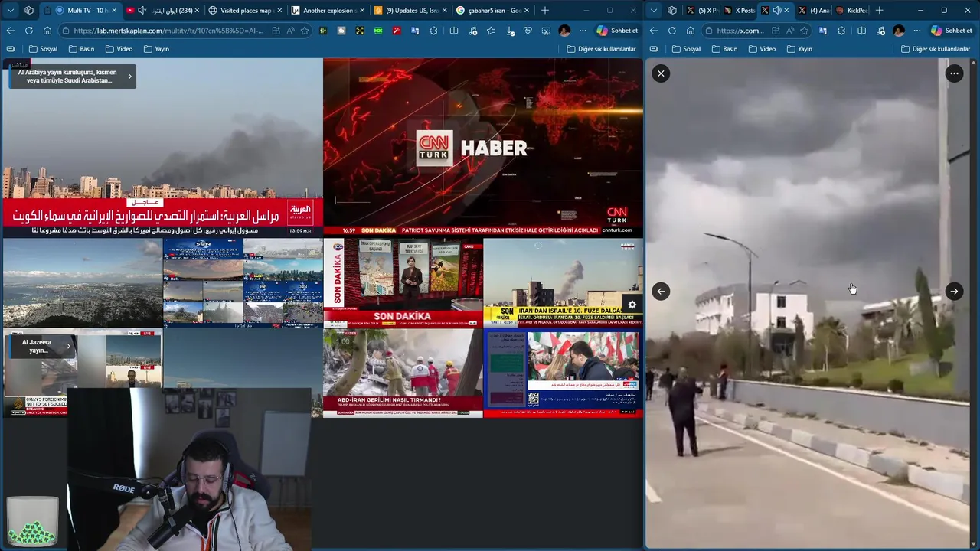Open a new tab in the right browser
Screen dimensions: 980x551
(879, 10)
